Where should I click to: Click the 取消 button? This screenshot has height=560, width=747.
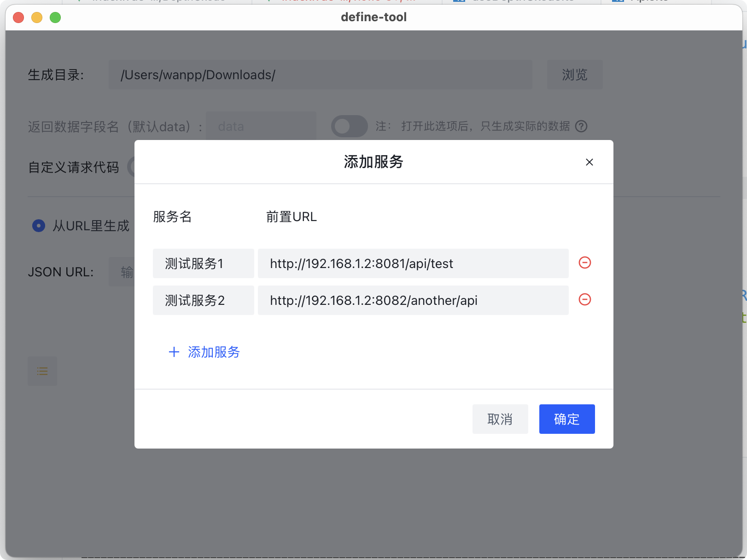click(500, 419)
